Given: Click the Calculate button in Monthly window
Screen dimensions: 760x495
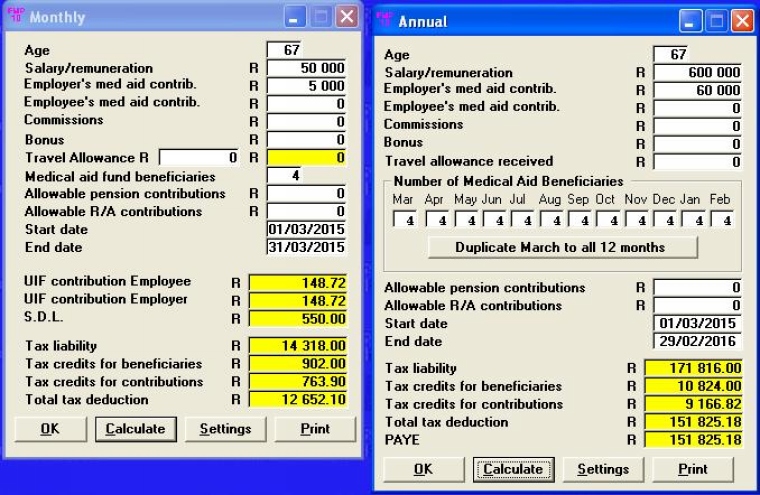Looking at the screenshot, I should pyautogui.click(x=136, y=429).
